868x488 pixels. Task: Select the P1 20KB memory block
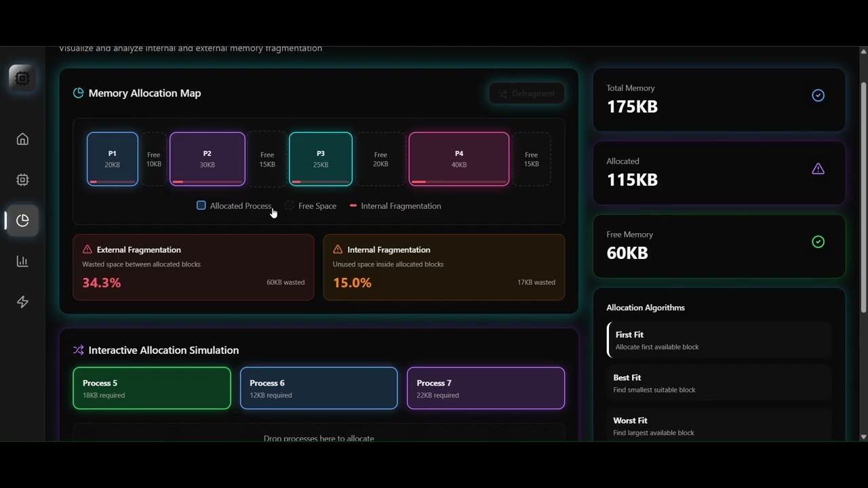pyautogui.click(x=113, y=159)
